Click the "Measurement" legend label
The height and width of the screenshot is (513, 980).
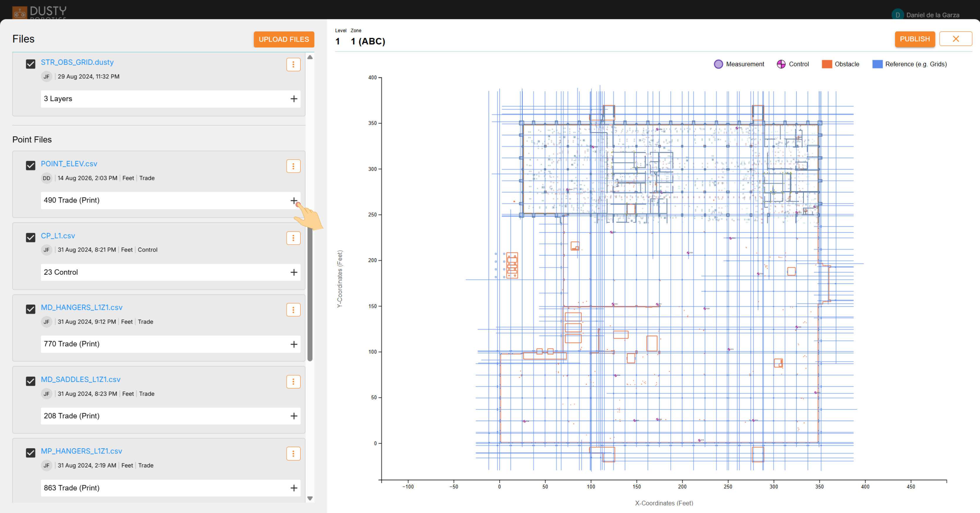745,64
